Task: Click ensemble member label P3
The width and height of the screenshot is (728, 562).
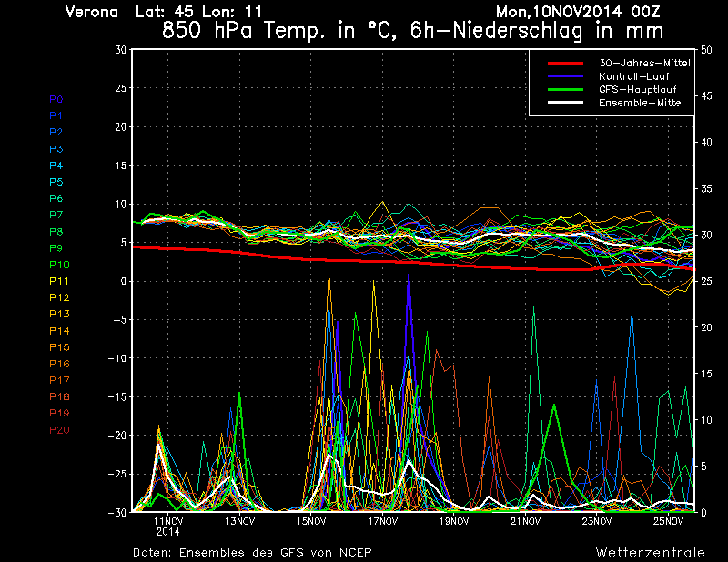Action: tap(56, 149)
